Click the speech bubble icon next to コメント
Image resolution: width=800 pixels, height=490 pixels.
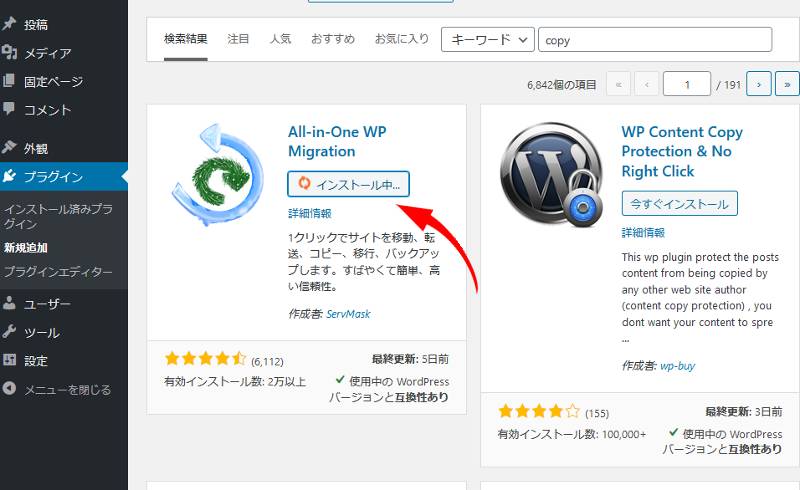coord(9,108)
